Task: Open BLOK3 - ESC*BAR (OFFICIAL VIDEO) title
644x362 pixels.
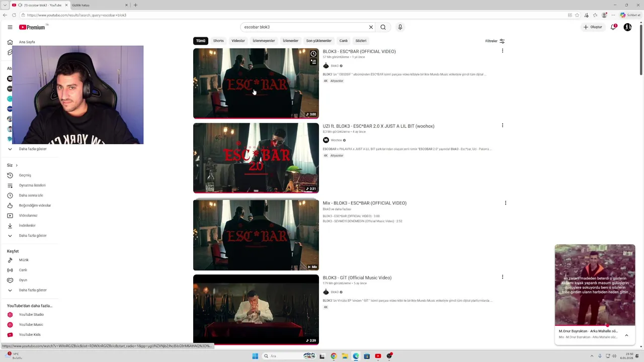Action: point(359,51)
